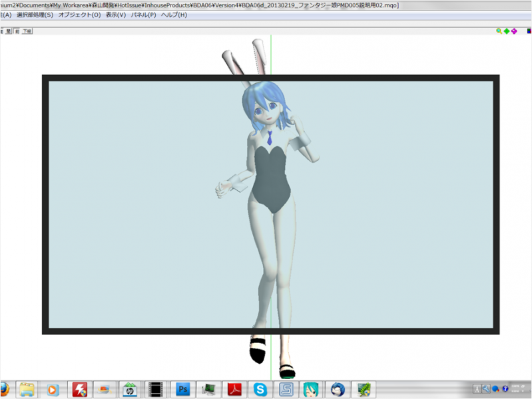The image size is (532, 399).
Task: Open the film strip video app icon
Action: 156,389
